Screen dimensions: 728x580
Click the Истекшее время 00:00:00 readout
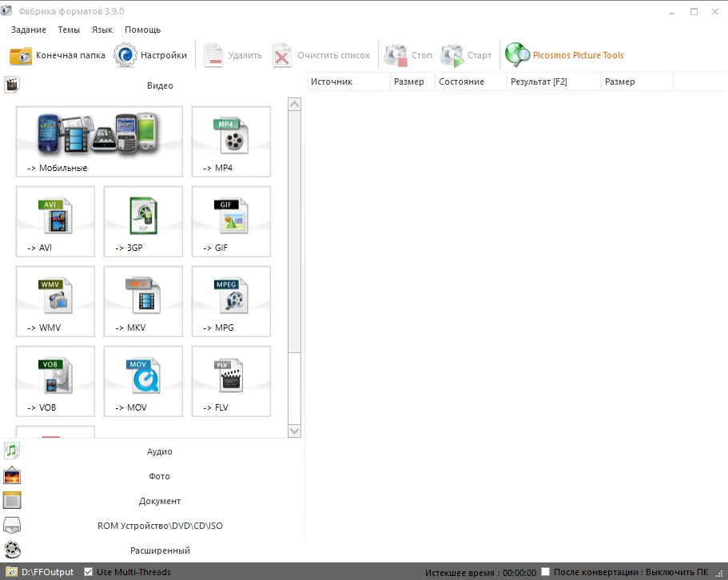pos(480,573)
